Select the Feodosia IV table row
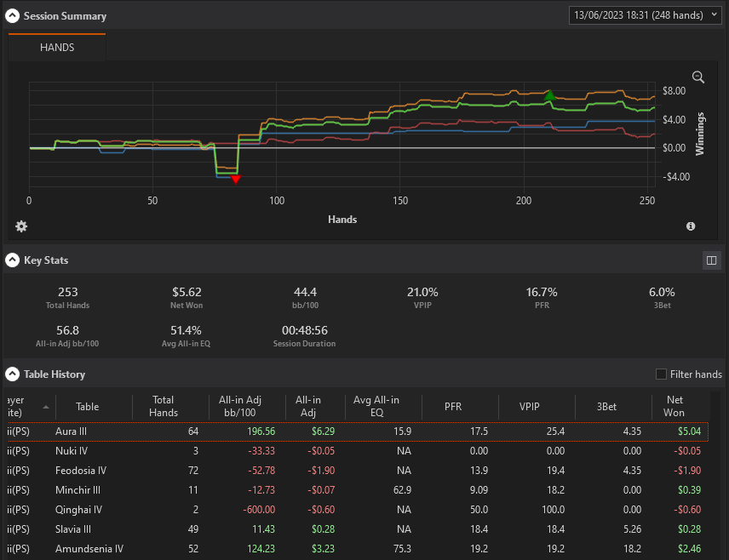Image resolution: width=729 pixels, height=560 pixels. (357, 471)
